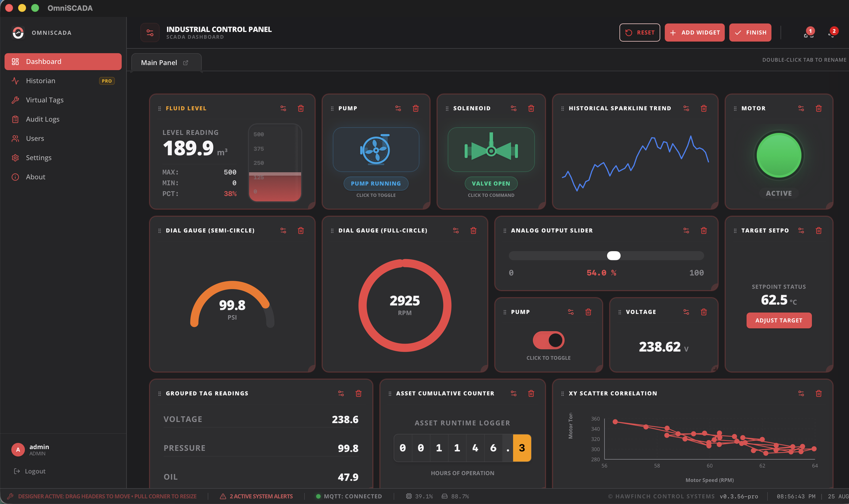Click the Add Widget button
Viewport: 849px width, 504px height.
tap(694, 33)
